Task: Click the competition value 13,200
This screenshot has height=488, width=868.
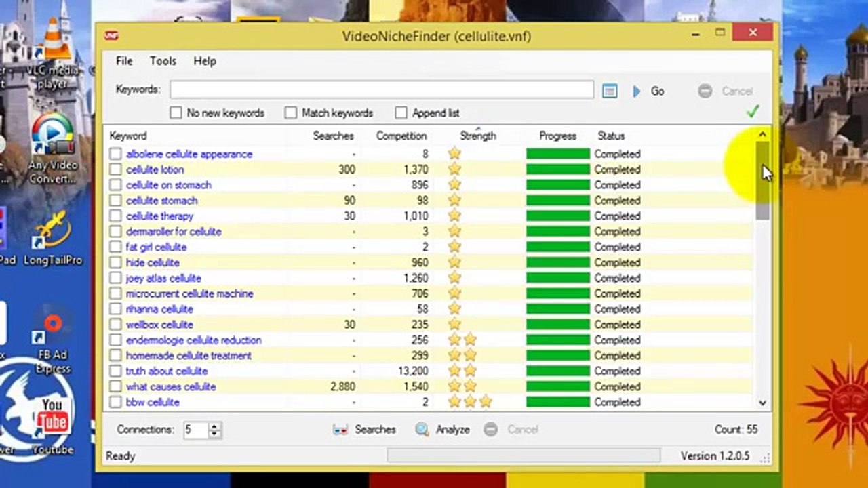Action: tap(413, 371)
